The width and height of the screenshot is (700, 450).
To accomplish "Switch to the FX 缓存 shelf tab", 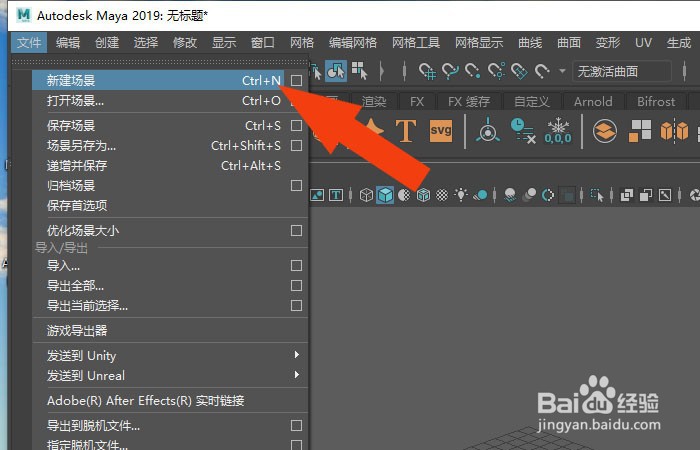I will 469,102.
